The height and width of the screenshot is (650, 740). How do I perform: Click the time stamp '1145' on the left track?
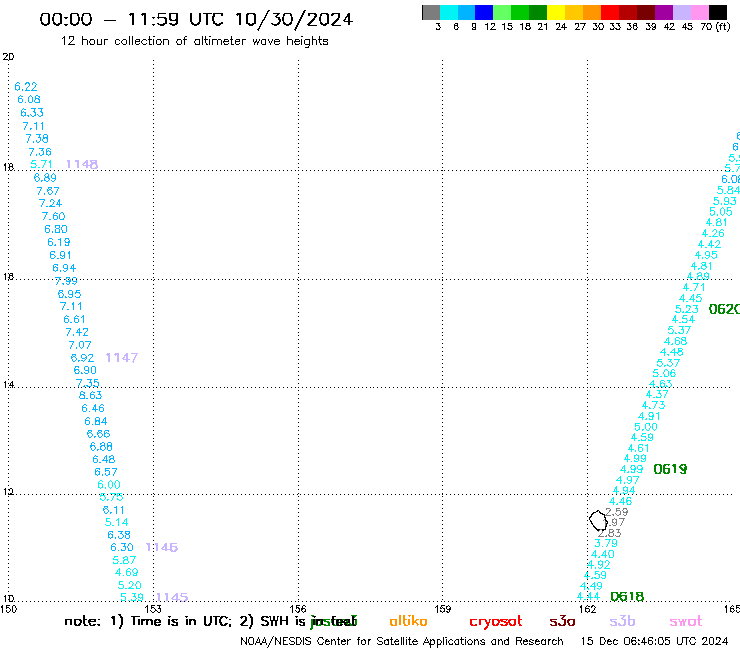point(172,597)
